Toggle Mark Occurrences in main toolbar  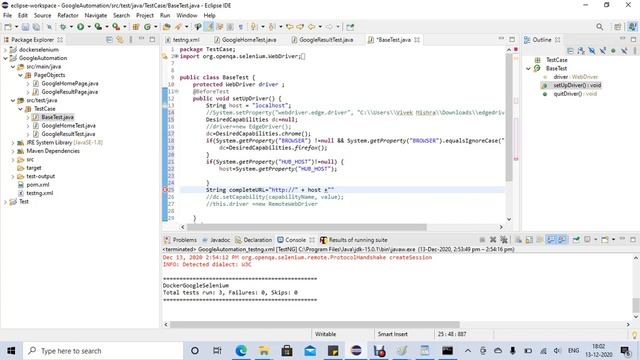click(209, 27)
